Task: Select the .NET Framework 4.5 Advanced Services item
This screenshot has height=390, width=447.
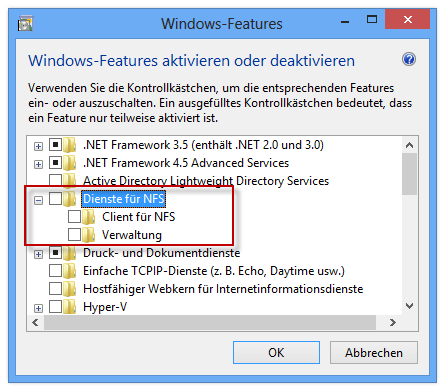Action: (186, 163)
